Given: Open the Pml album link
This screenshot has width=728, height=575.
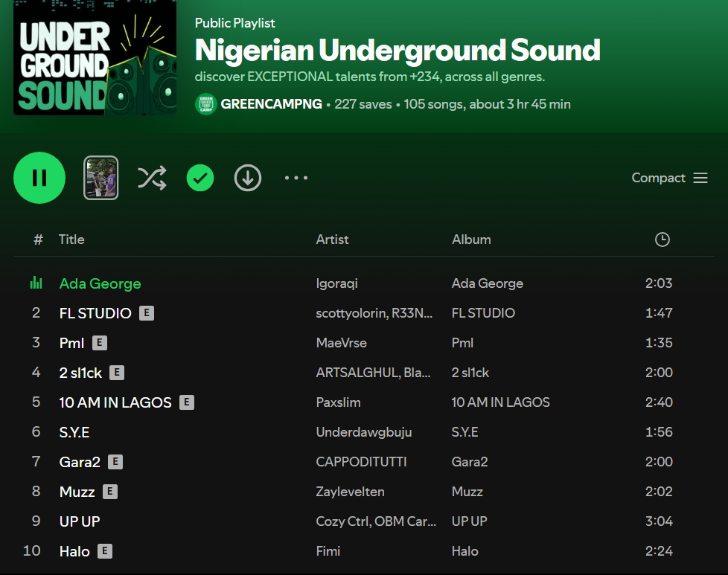Looking at the screenshot, I should point(462,343).
